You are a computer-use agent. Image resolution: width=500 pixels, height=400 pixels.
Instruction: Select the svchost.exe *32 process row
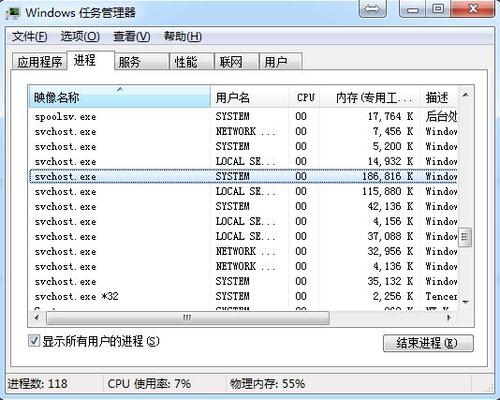(x=243, y=296)
